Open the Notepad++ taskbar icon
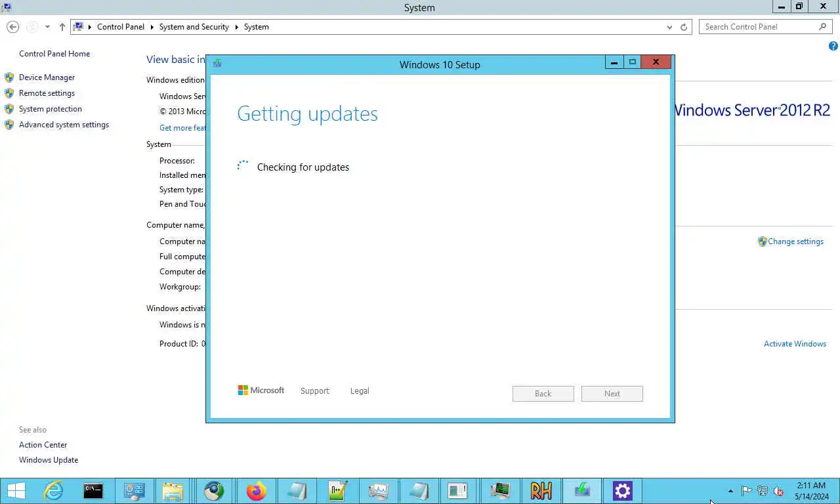This screenshot has height=504, width=840. click(x=337, y=491)
